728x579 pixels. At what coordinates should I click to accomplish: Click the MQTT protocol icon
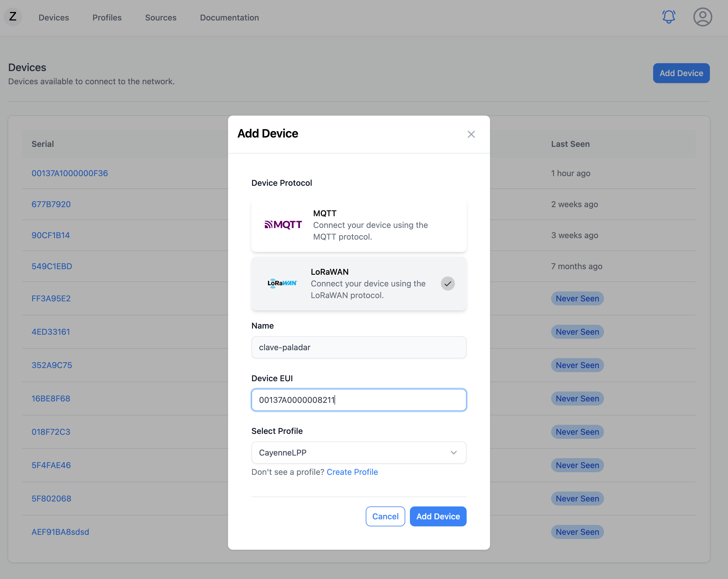tap(284, 225)
